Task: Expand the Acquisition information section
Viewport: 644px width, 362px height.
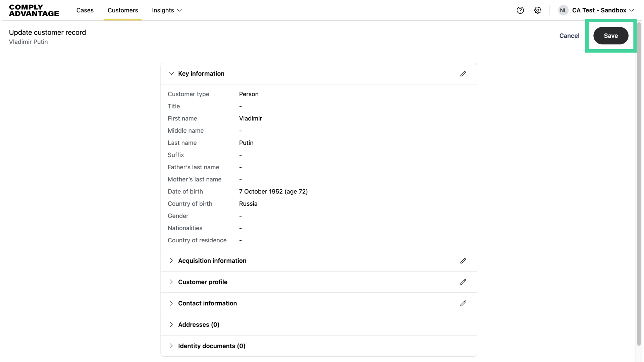Action: tap(171, 261)
